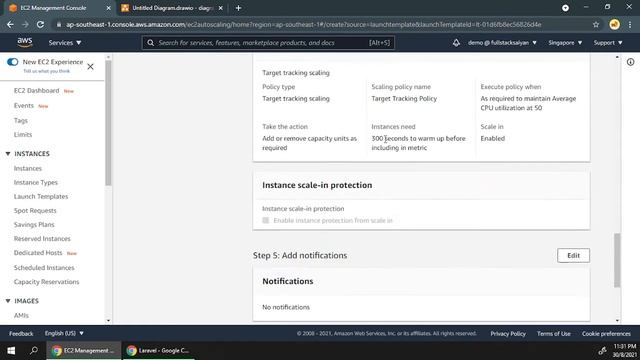The image size is (640, 360).
Task: Click the Feedback link in footer
Action: [21, 333]
